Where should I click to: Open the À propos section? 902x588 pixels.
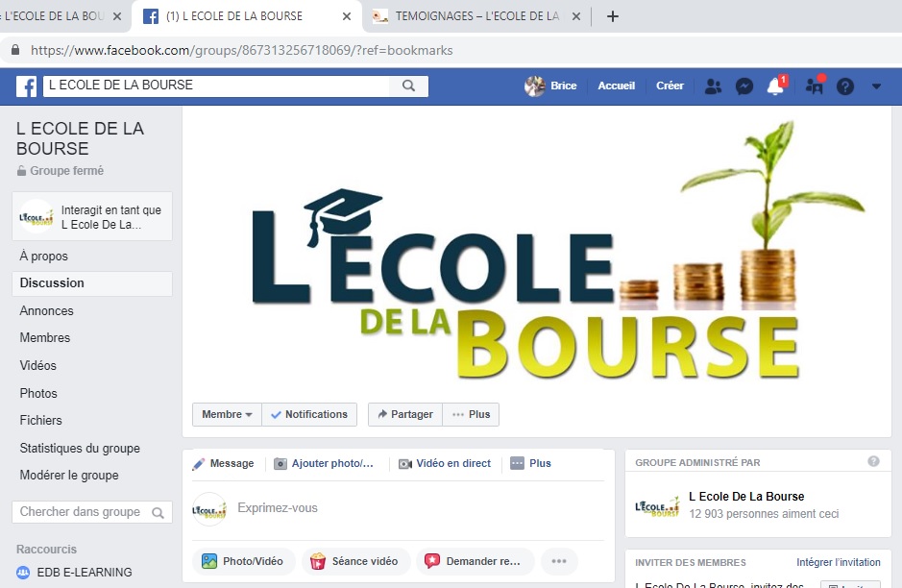(x=44, y=256)
